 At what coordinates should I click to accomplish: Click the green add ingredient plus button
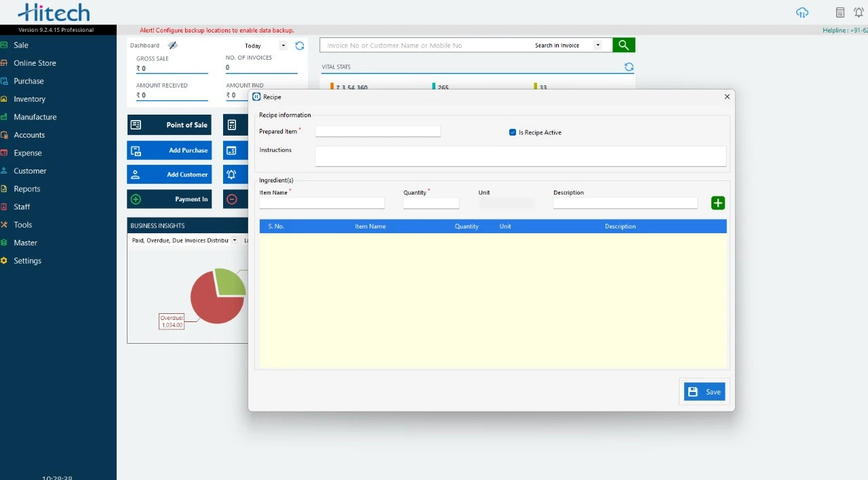click(717, 203)
